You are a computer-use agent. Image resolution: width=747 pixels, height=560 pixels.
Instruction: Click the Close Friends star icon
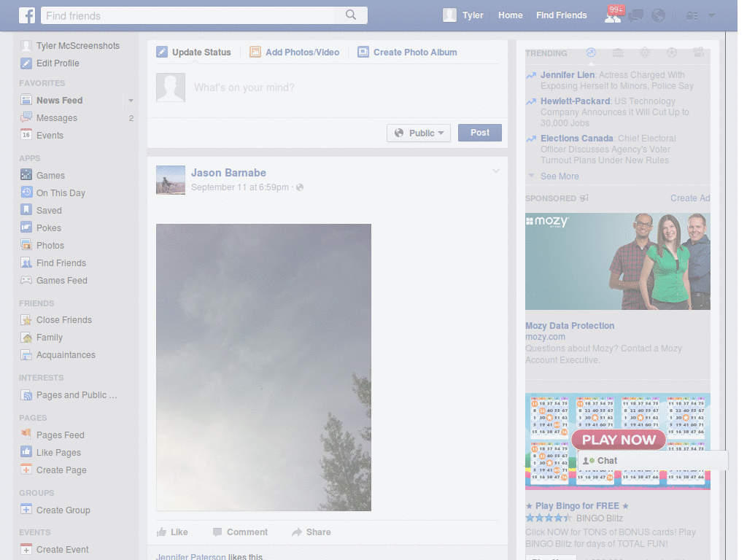click(26, 319)
